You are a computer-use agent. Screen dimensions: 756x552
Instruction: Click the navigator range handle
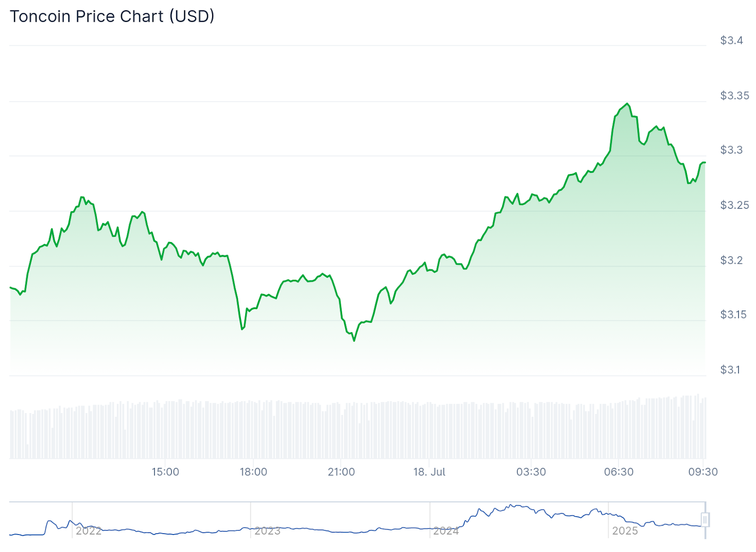[705, 520]
